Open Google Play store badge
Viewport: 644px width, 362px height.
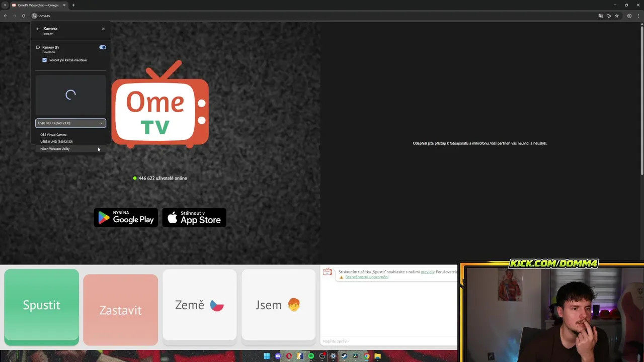(x=126, y=218)
